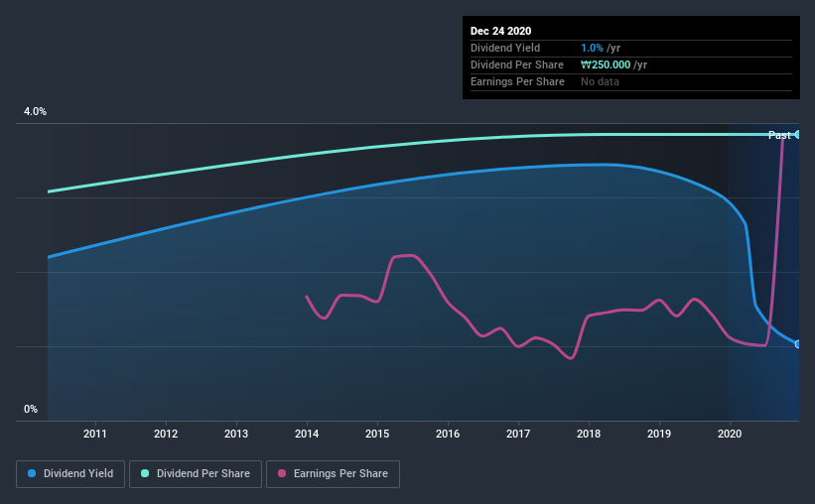This screenshot has width=815, height=504.
Task: Toggle the Dividend Per Share legend button
Action: pos(196,474)
